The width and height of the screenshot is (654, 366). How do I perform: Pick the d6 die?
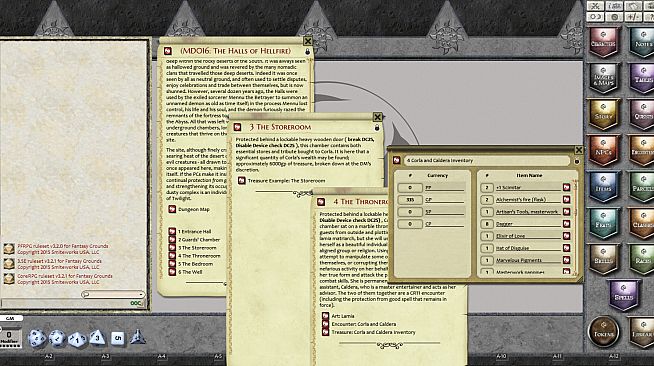[117, 338]
